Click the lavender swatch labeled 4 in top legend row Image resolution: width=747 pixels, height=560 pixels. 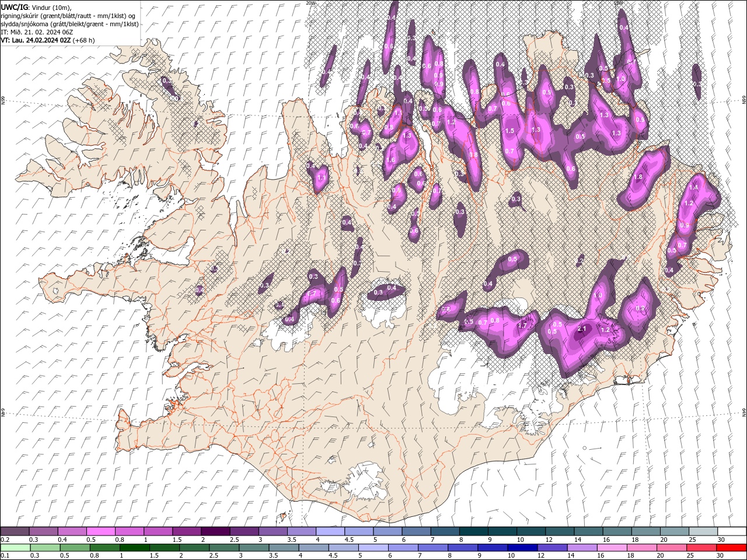pos(330,531)
